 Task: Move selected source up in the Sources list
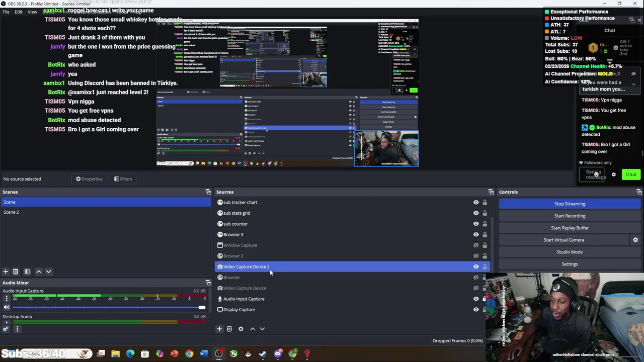(253, 329)
